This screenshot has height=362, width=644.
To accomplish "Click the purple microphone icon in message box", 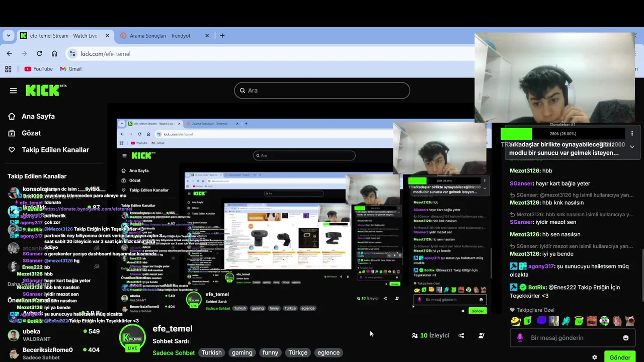I will [520, 338].
